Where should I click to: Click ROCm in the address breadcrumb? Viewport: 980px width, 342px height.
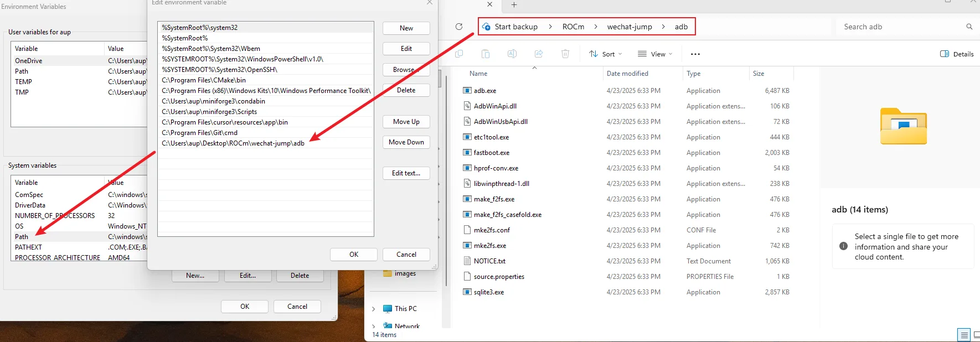(573, 27)
